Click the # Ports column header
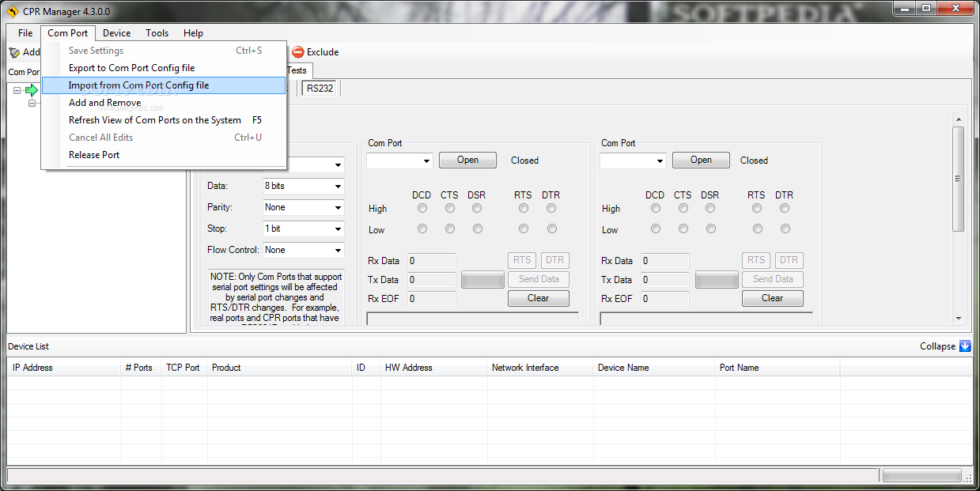 pos(140,368)
